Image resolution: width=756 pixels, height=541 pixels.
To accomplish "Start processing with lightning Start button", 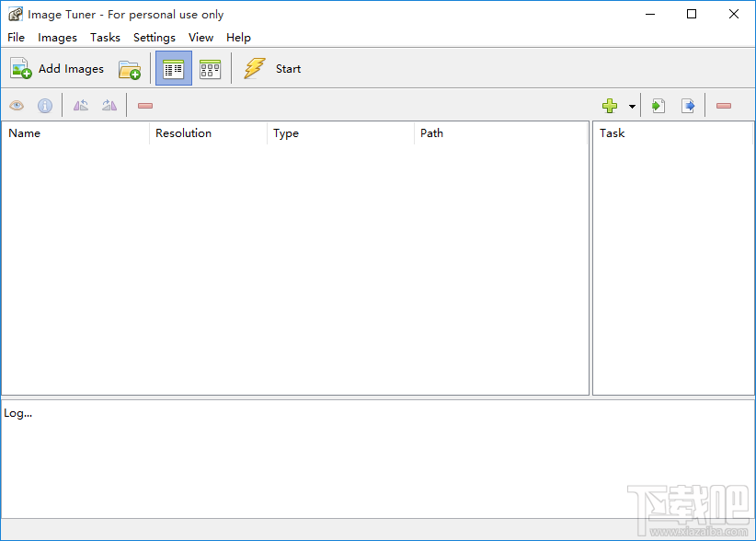I will [x=272, y=68].
